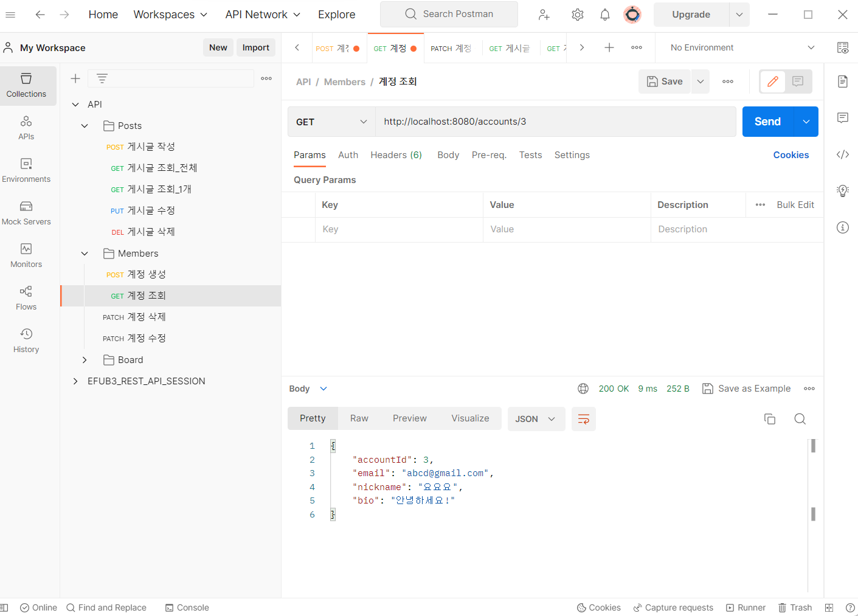Open Flows in sidebar
This screenshot has width=858, height=616.
26,298
